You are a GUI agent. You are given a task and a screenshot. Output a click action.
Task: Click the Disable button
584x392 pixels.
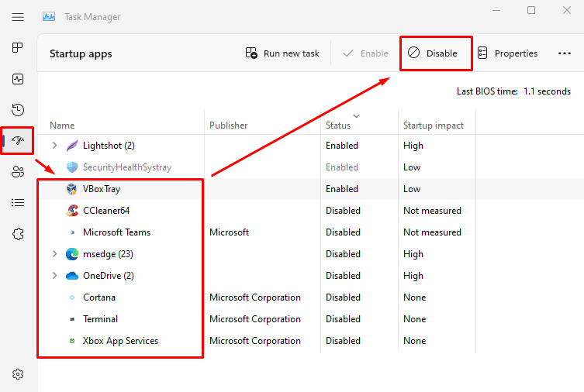click(433, 53)
